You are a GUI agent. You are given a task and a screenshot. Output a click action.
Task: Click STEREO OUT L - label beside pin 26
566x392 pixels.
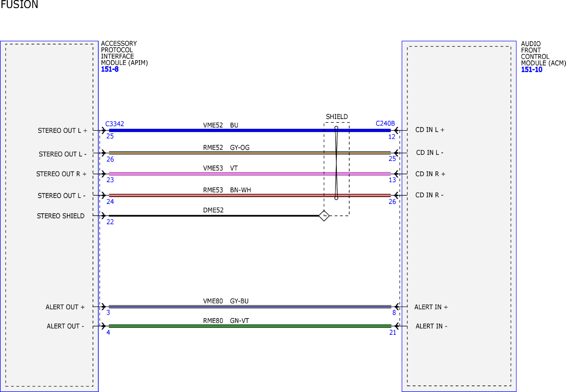pyautogui.click(x=62, y=154)
